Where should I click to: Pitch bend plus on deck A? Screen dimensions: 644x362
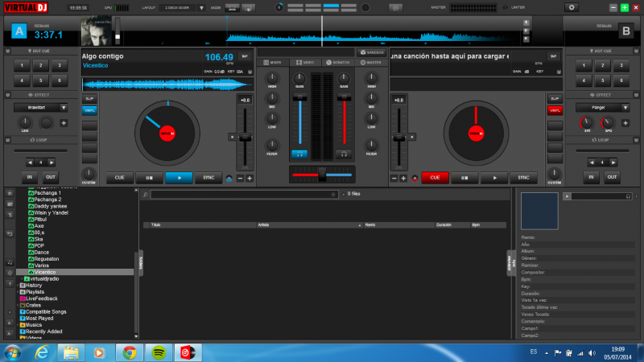pos(250,178)
